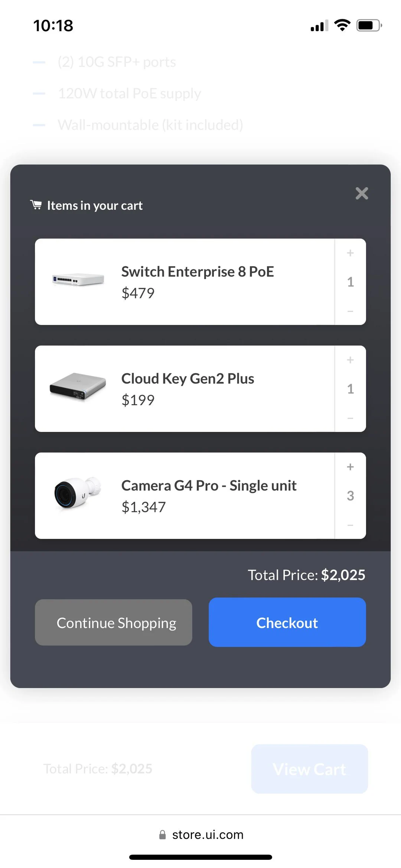Image resolution: width=401 pixels, height=868 pixels.
Task: Increase quantity of Switch Enterprise 8 PoE
Action: click(350, 253)
